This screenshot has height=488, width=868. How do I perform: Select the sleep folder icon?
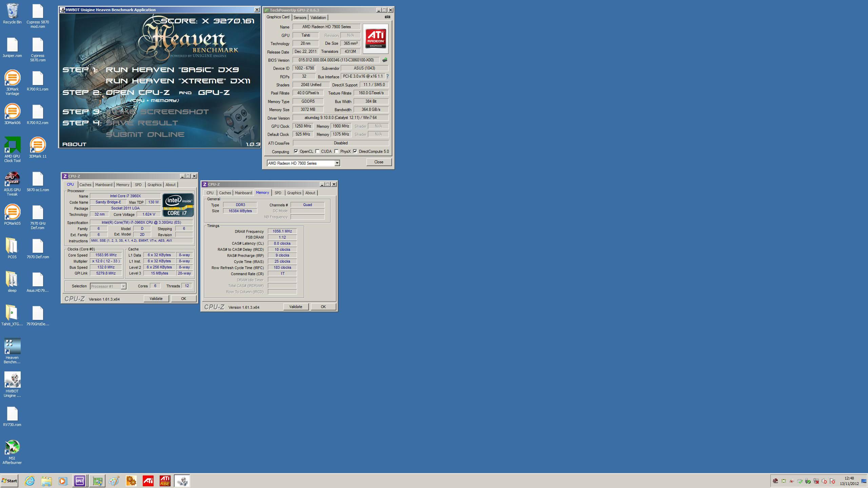[12, 282]
